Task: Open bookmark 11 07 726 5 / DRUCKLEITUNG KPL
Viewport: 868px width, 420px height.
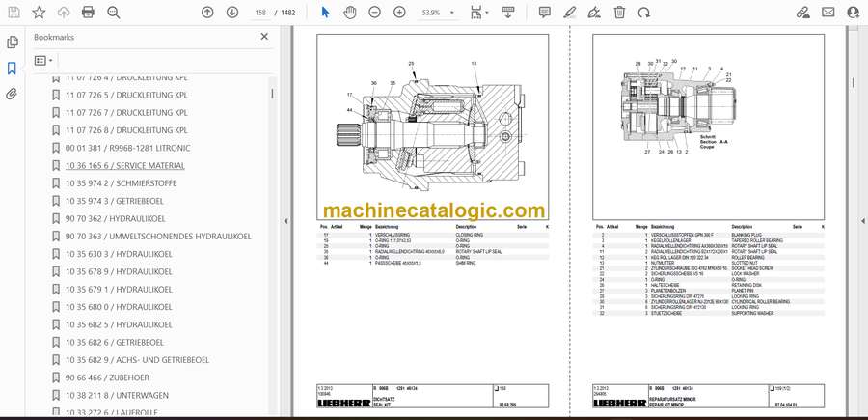Action: [x=126, y=95]
